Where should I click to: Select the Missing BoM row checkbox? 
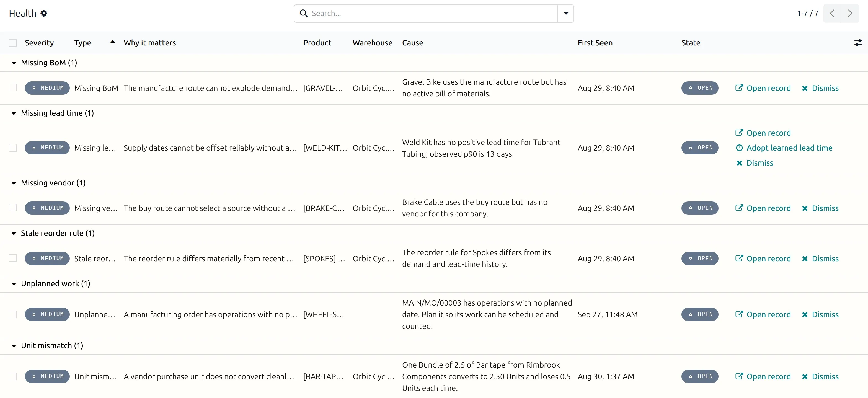point(13,88)
